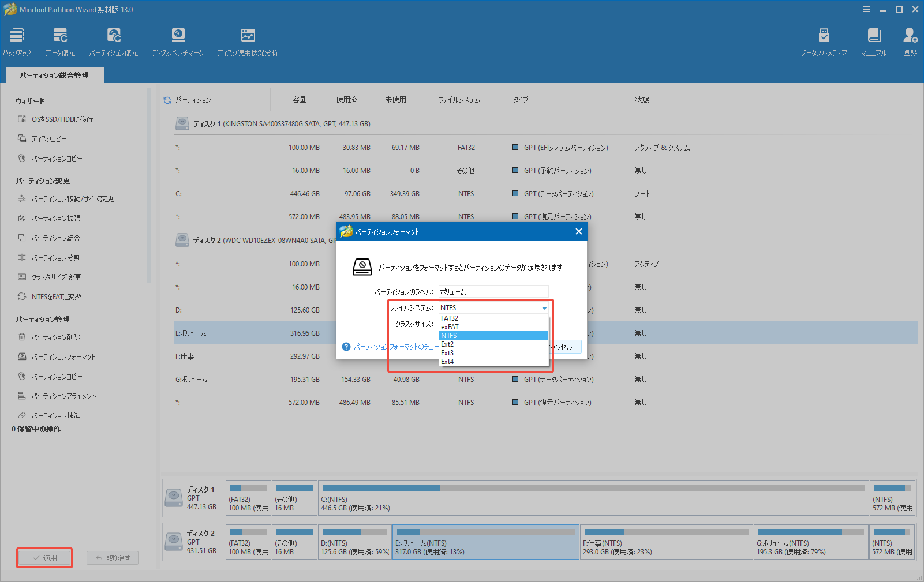This screenshot has height=582, width=924.
Task: Click the 登録 icon
Action: [x=910, y=40]
